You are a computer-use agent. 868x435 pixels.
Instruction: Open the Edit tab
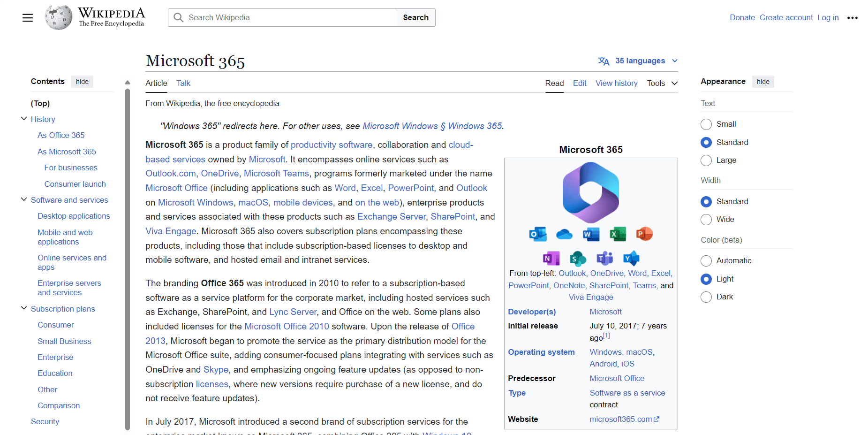[580, 83]
